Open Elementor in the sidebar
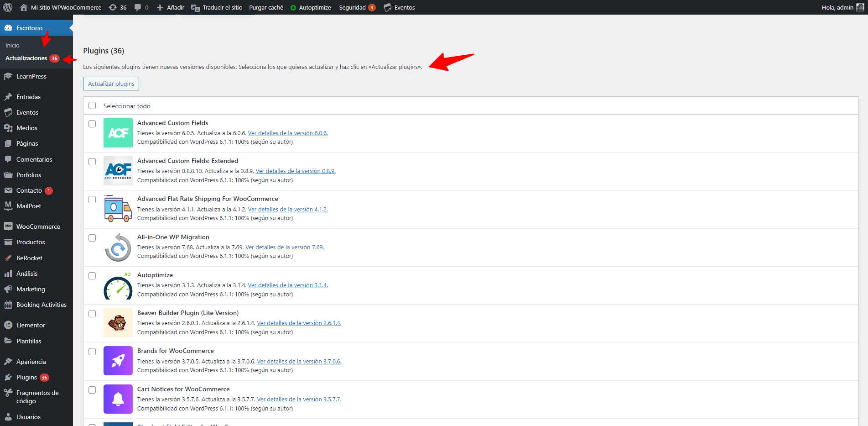The height and width of the screenshot is (426, 868). [36, 325]
